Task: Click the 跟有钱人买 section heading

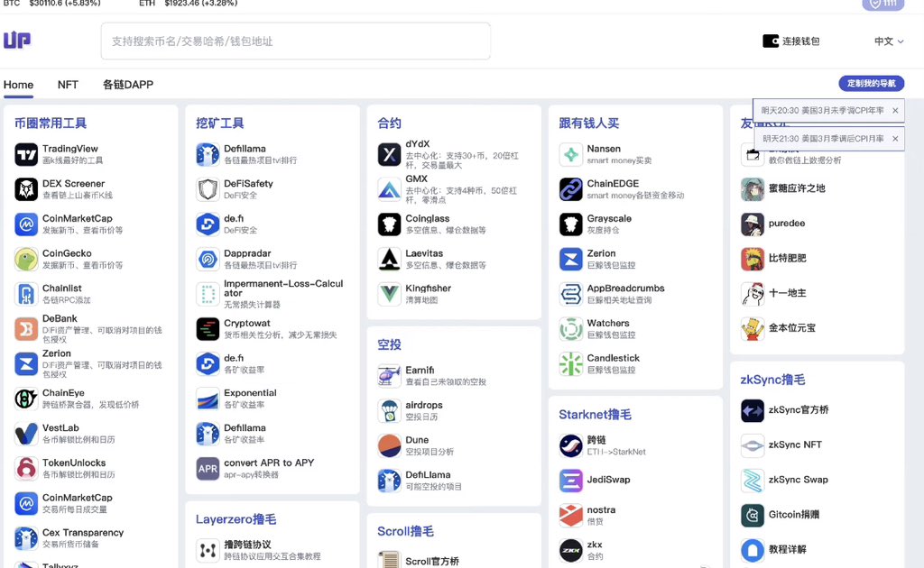Action: click(588, 123)
